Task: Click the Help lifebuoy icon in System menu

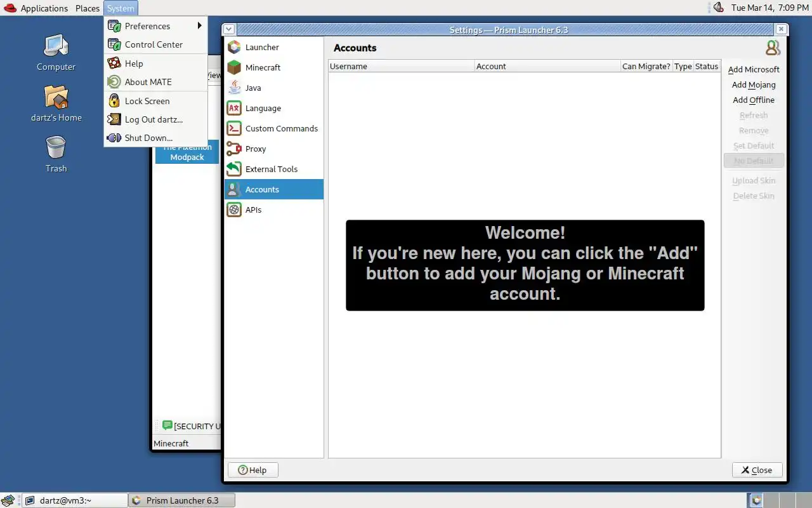Action: click(x=114, y=63)
